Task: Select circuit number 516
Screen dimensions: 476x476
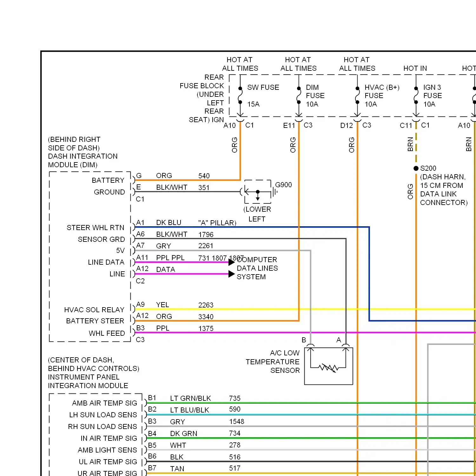Action: (x=235, y=457)
